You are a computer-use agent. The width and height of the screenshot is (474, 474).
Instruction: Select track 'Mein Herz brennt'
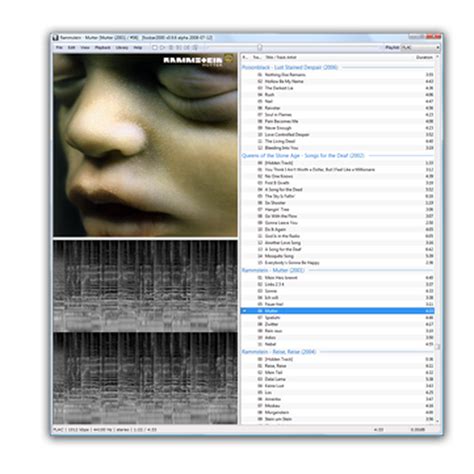(x=337, y=278)
